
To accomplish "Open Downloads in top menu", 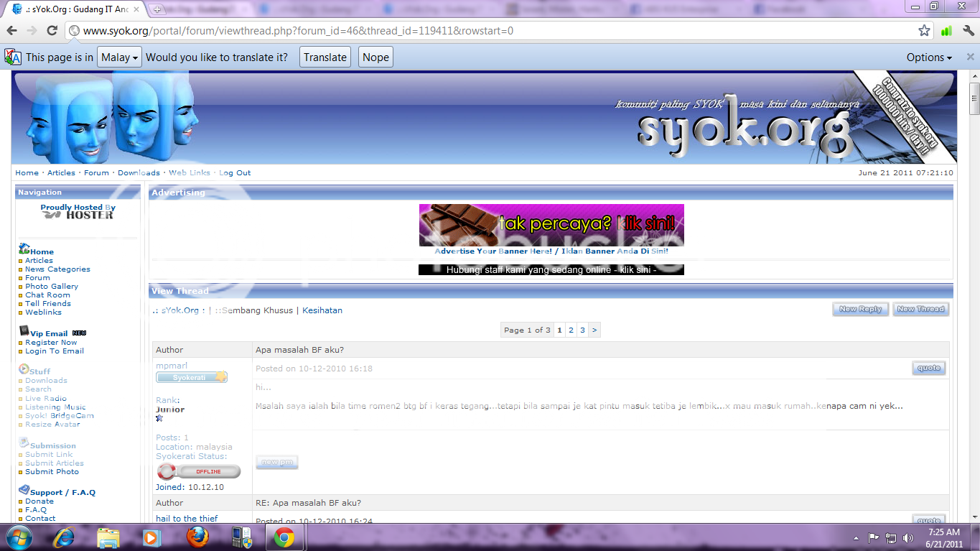I will click(x=139, y=172).
